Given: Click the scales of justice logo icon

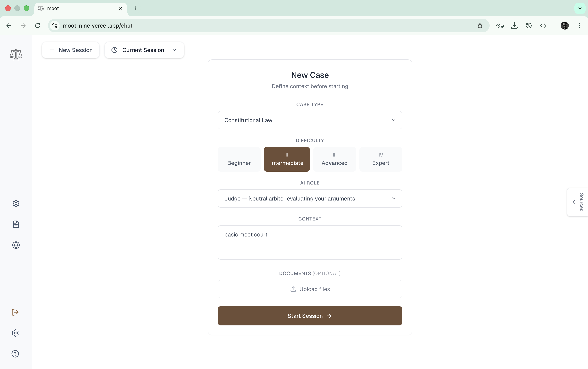Looking at the screenshot, I should [16, 54].
